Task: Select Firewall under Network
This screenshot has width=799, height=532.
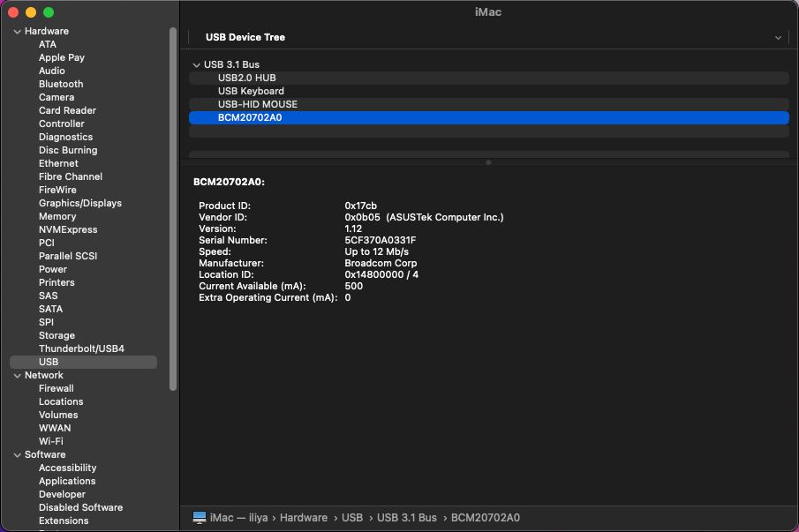Action: click(56, 388)
